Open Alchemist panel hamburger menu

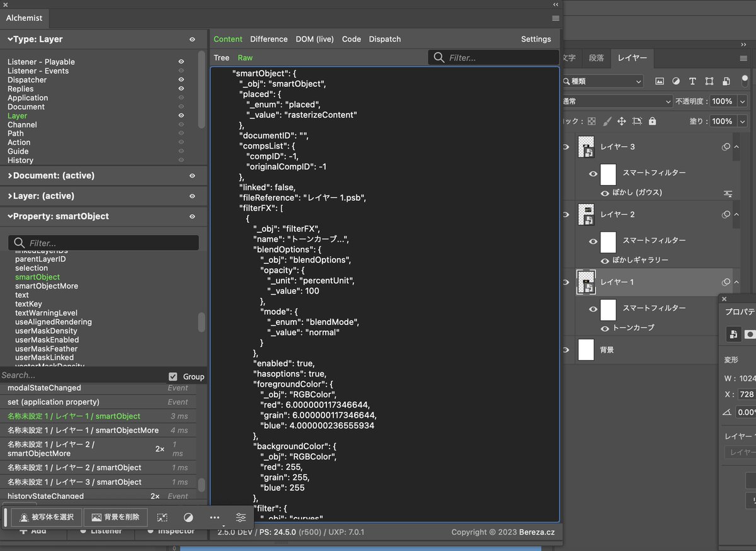[x=556, y=18]
